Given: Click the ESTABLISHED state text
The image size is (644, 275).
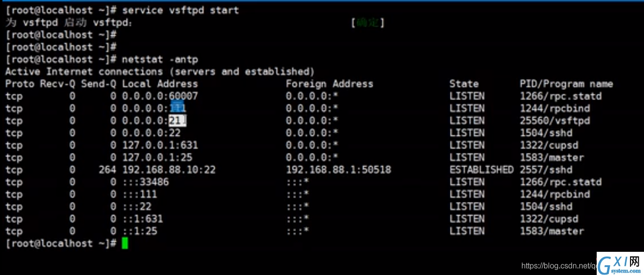Looking at the screenshot, I should coord(481,170).
